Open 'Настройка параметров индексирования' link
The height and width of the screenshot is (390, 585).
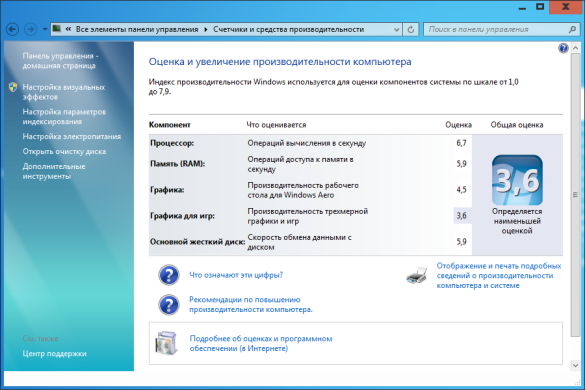tap(64, 116)
